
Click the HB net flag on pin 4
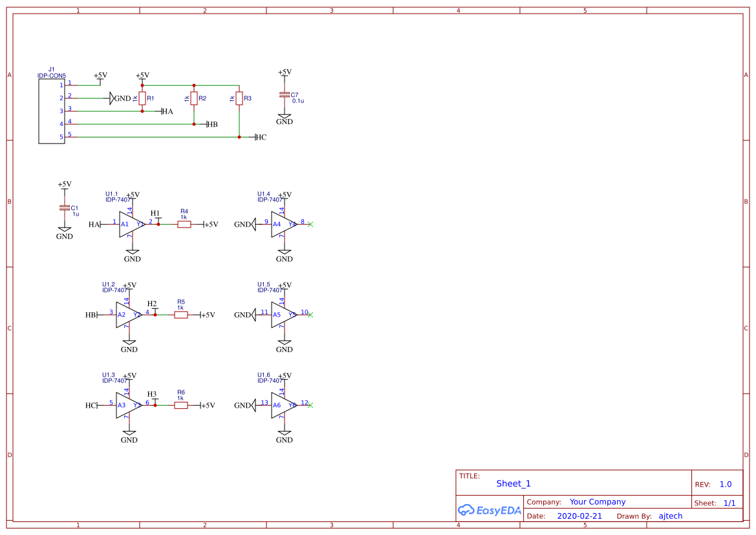coord(211,123)
